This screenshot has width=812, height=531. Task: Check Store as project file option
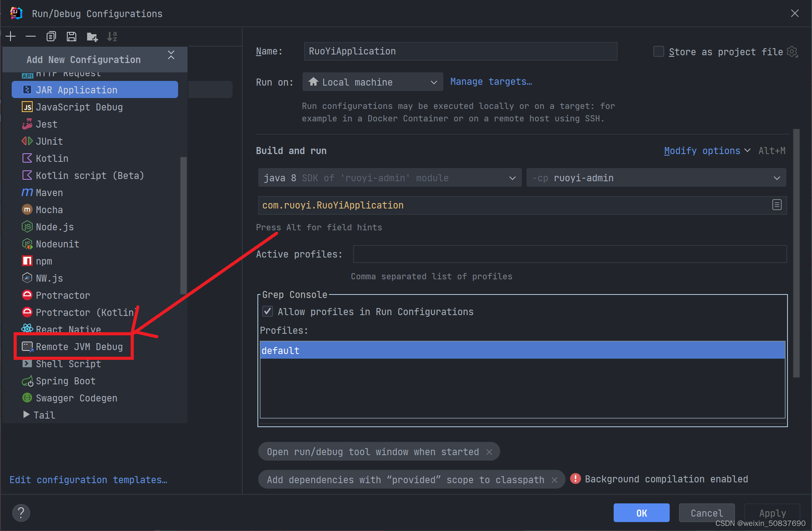click(x=658, y=52)
